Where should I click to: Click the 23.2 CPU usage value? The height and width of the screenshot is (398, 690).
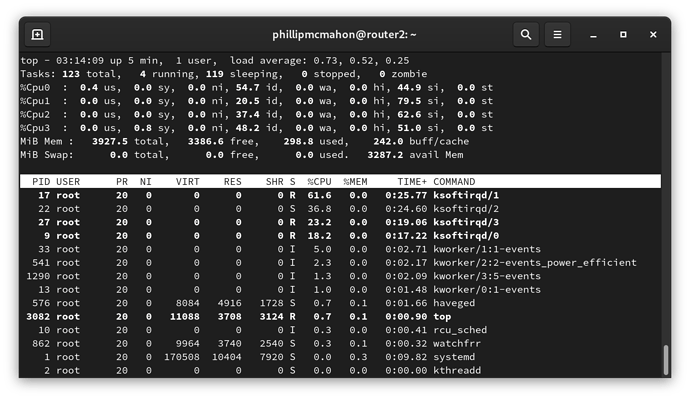point(319,222)
